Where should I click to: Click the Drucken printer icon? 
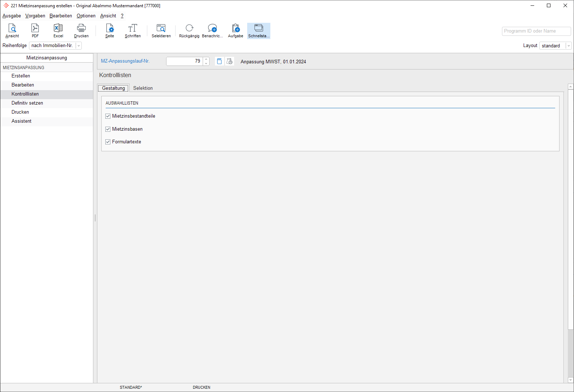click(x=81, y=31)
